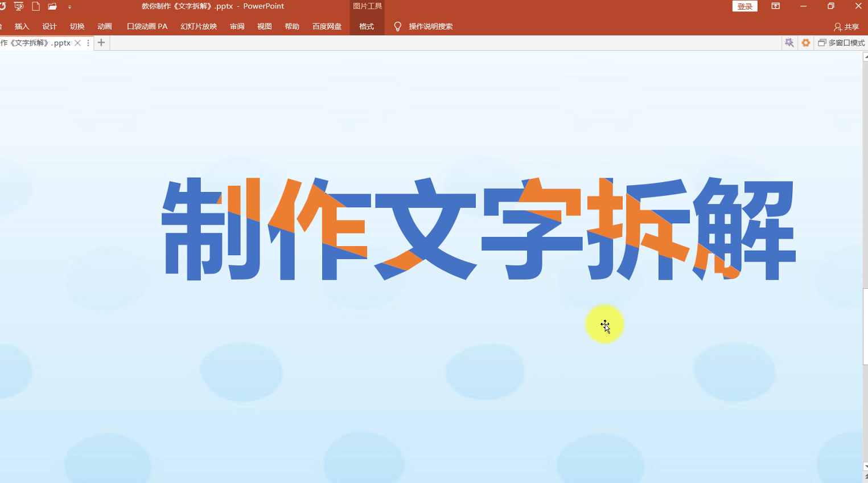Switch to the 切换 ribbon tab

(77, 27)
